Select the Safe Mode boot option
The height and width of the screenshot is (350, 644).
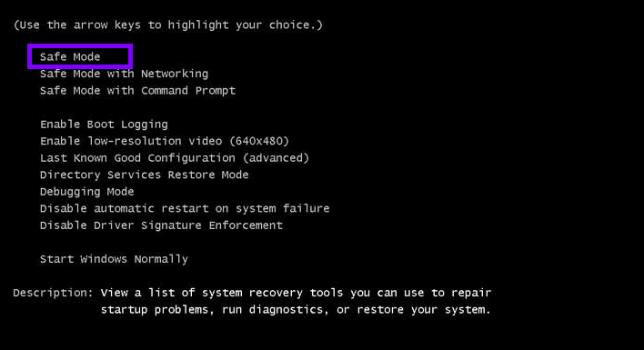[x=70, y=56]
